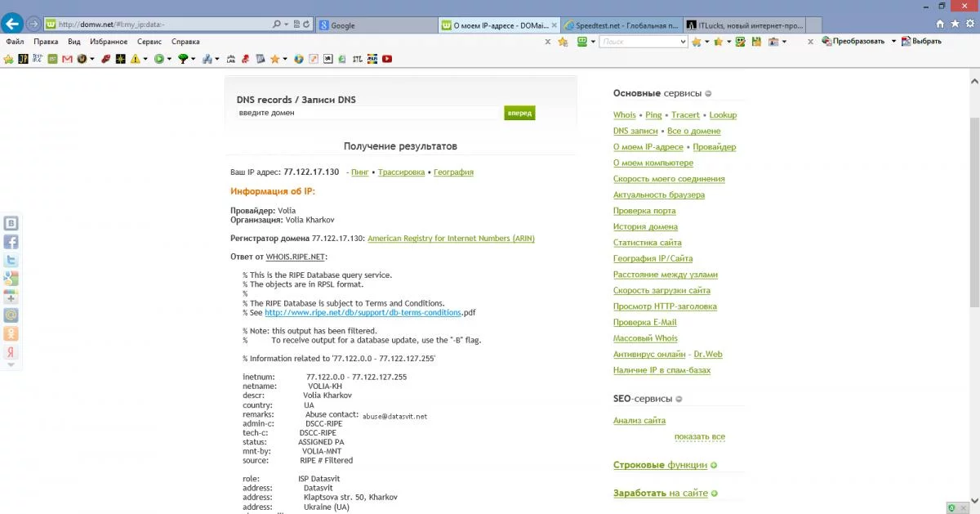Open the toolbar Поиск search dropdown
This screenshot has height=514, width=980.
coord(683,42)
